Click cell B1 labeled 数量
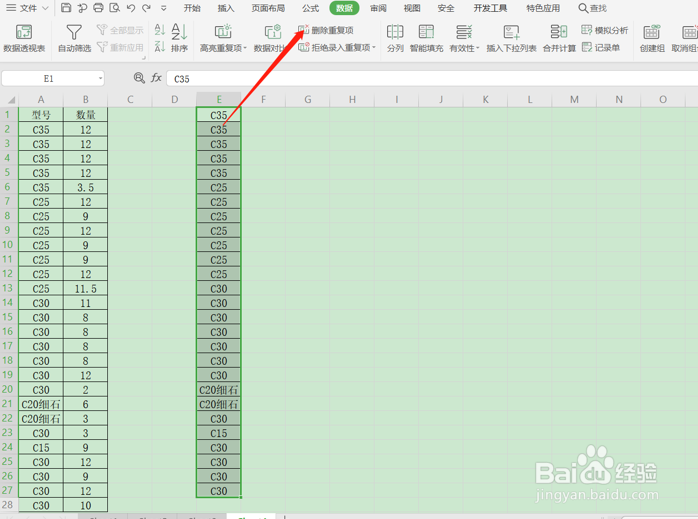This screenshot has height=519, width=698. [85, 115]
